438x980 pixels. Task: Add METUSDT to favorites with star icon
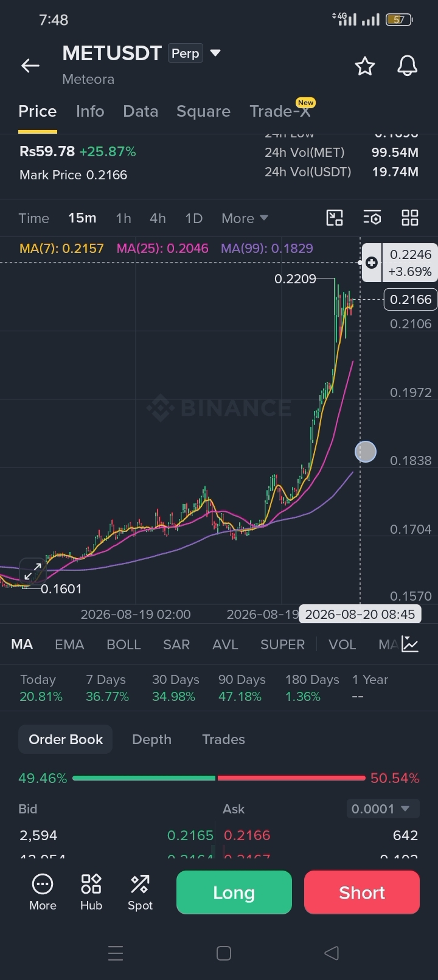click(x=365, y=66)
